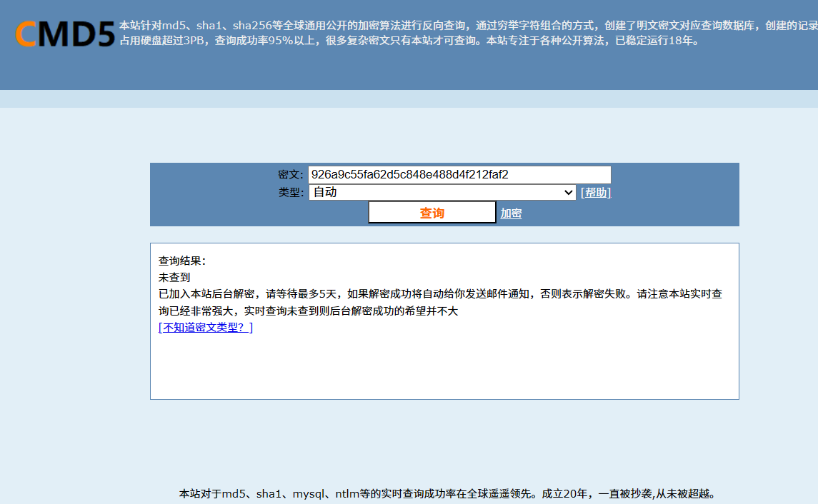Click the footer text about md5、sha1、mysql、ntlm
Image resolution: width=818 pixels, height=504 pixels.
(x=448, y=493)
